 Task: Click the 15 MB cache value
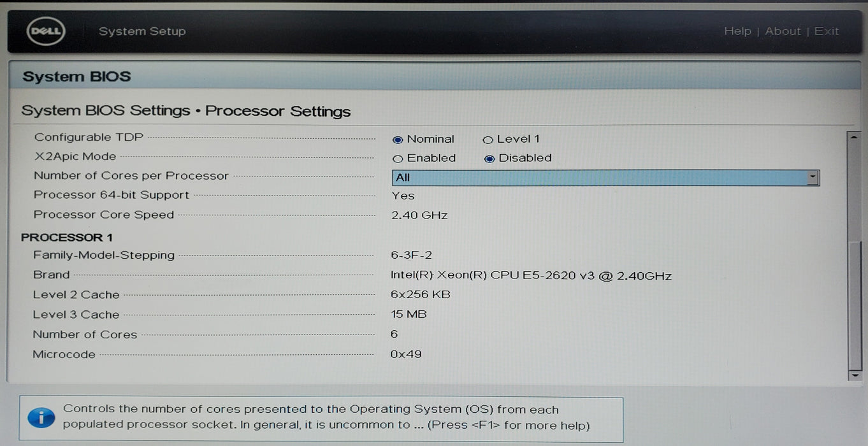409,314
